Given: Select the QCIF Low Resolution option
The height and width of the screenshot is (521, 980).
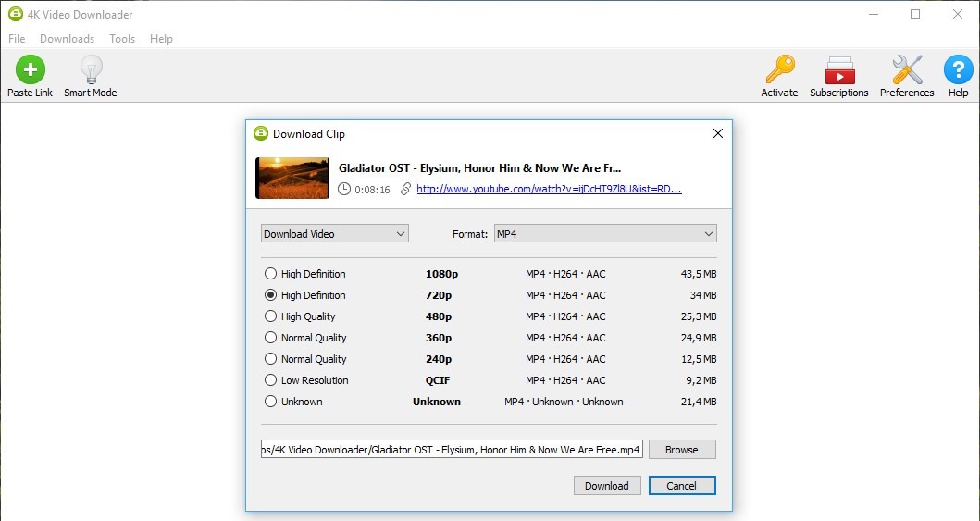Looking at the screenshot, I should [x=270, y=379].
